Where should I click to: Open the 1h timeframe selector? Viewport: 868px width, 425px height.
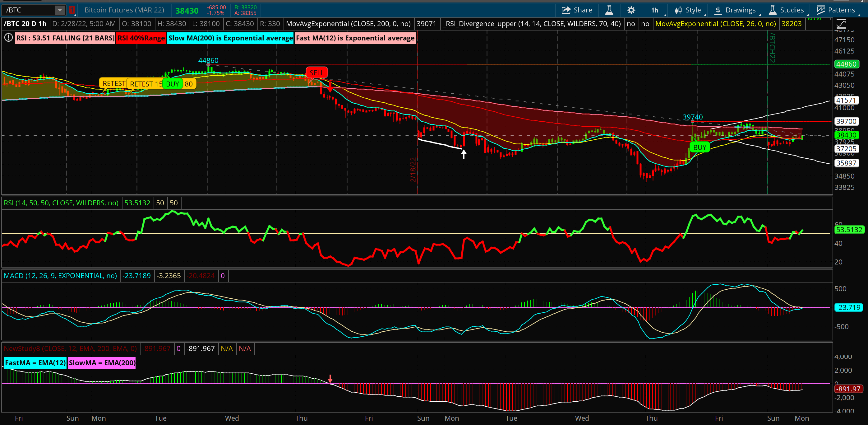[655, 10]
